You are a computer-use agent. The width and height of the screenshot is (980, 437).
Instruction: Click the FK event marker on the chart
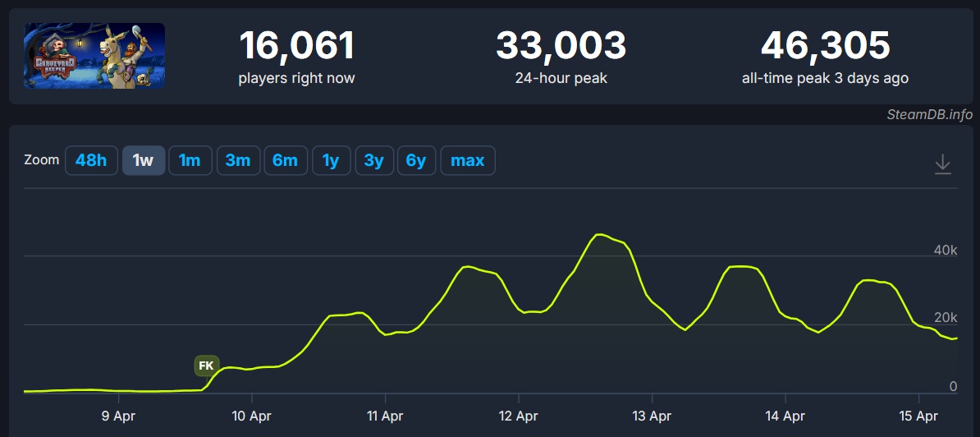click(x=206, y=366)
